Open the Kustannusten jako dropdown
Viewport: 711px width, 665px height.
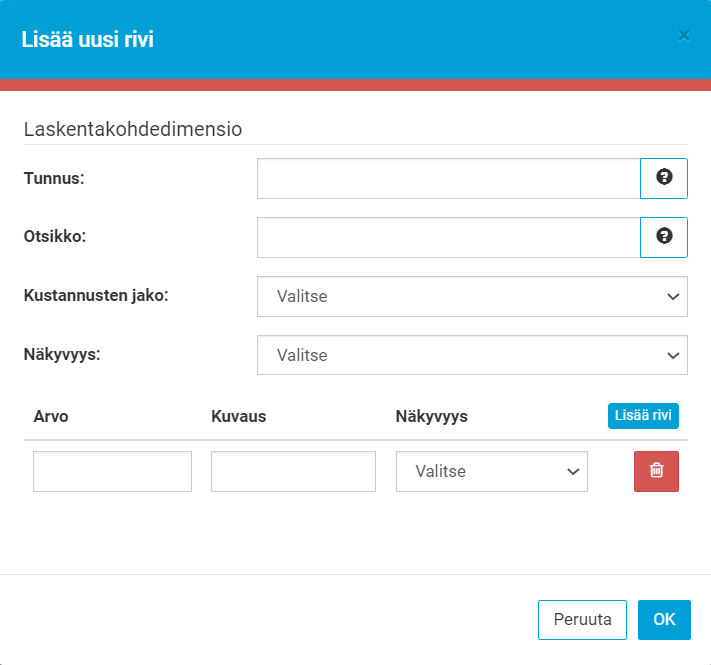[472, 296]
